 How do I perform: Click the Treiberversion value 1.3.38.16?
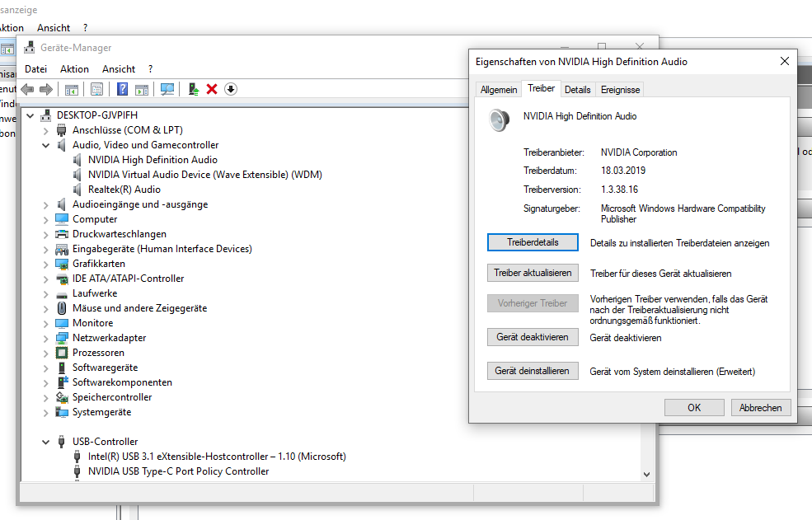[619, 190]
